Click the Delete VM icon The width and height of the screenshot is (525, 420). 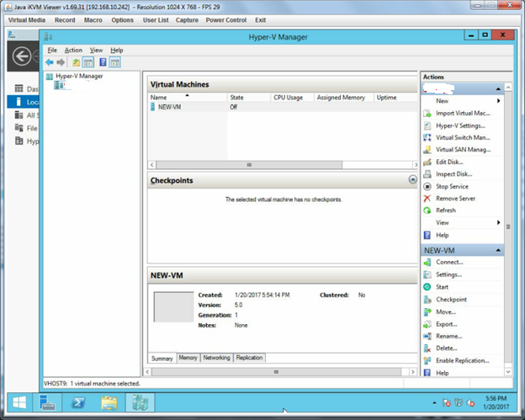coord(427,348)
